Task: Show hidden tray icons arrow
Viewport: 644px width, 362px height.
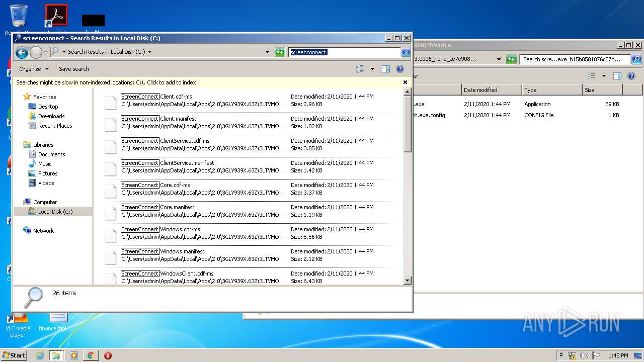Action: click(x=561, y=355)
